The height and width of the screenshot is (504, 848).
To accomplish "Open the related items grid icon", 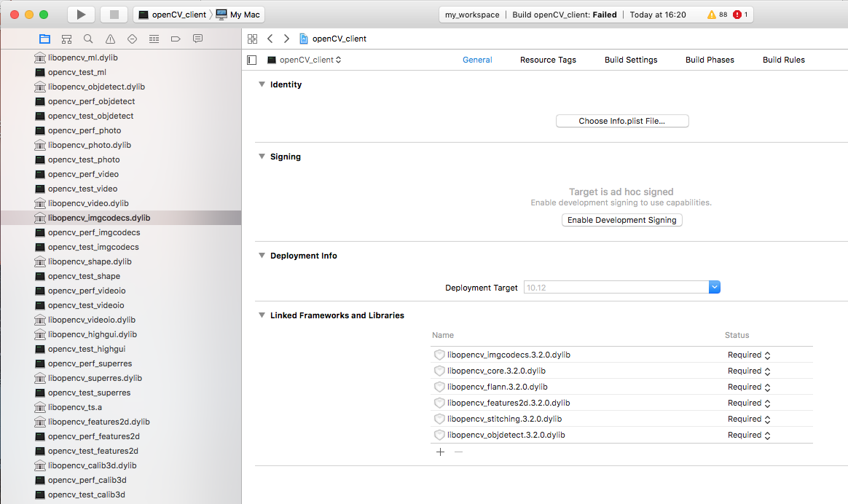I will pos(253,39).
